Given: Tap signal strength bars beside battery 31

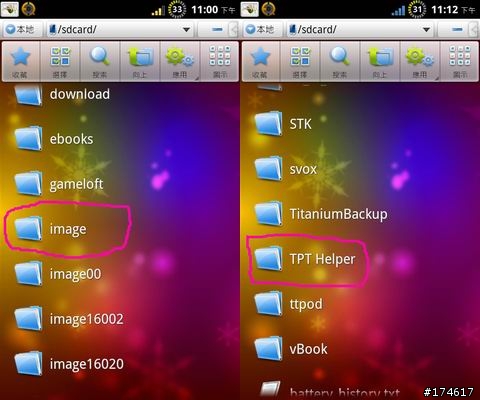Looking at the screenshot, I should click(398, 11).
